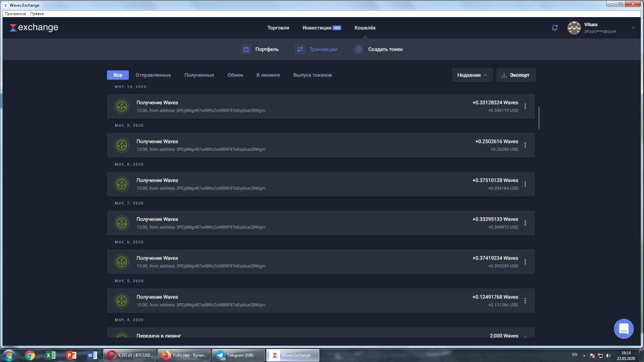Click the +0.26298 USD amount
644x362 pixels.
[504, 149]
